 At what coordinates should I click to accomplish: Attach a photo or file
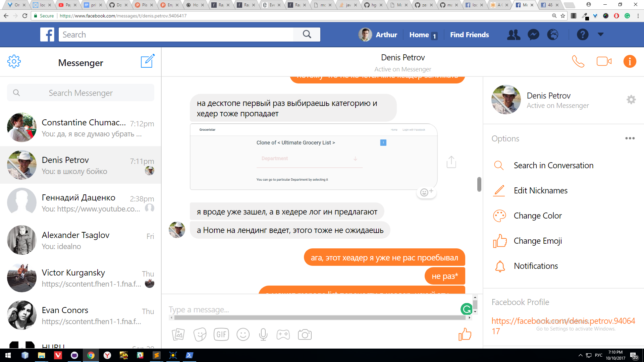[178, 334]
